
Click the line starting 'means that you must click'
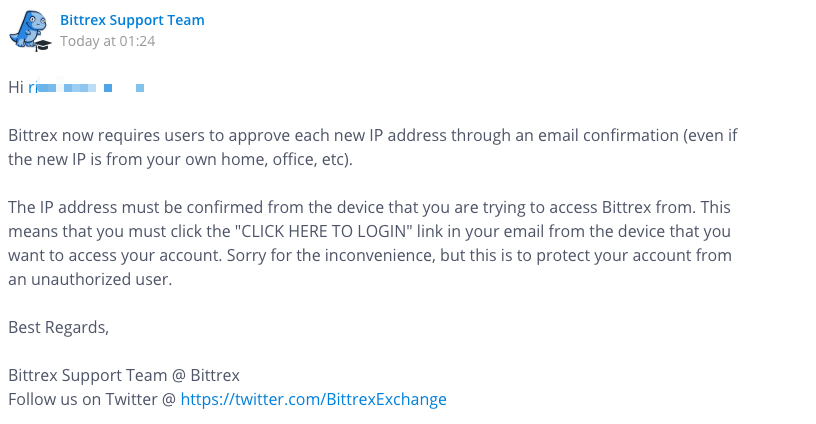tap(369, 231)
